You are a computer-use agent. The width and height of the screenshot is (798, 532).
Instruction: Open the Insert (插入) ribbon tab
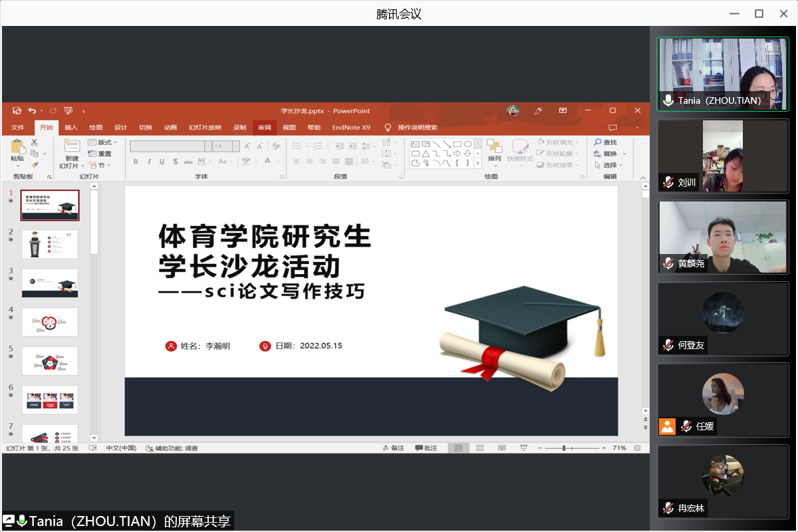[x=70, y=127]
